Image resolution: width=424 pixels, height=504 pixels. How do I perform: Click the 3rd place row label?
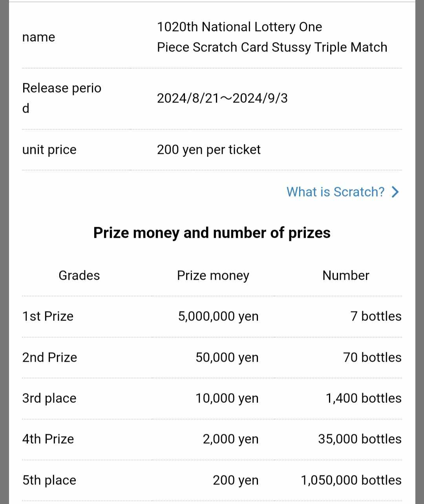pyautogui.click(x=49, y=398)
